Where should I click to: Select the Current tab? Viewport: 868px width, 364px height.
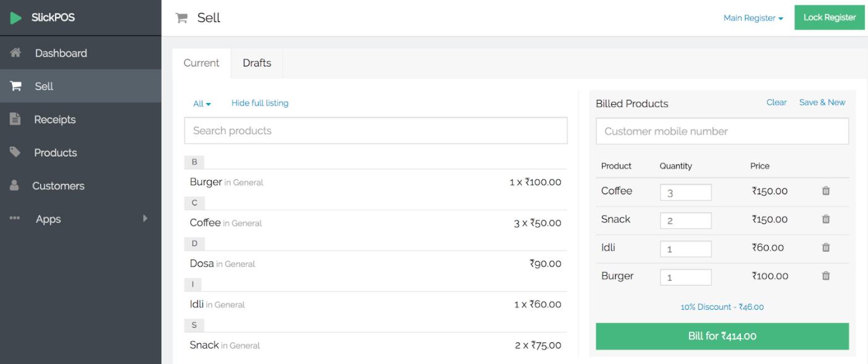(201, 63)
